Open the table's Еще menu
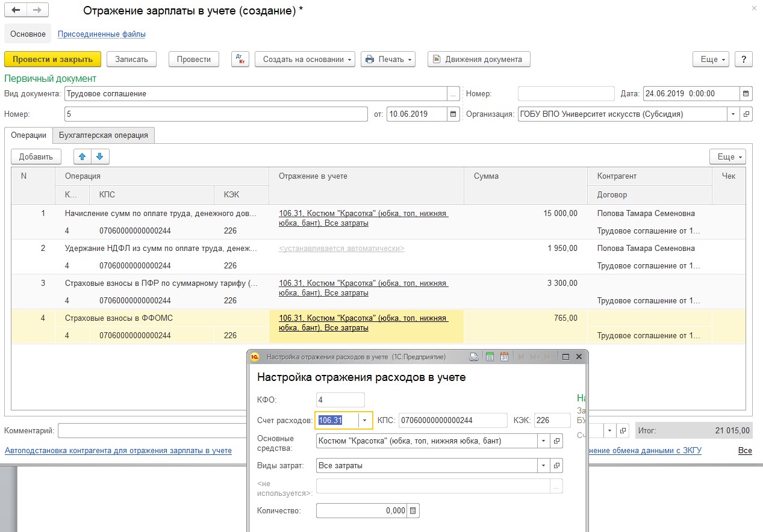The width and height of the screenshot is (763, 532). pyautogui.click(x=727, y=156)
